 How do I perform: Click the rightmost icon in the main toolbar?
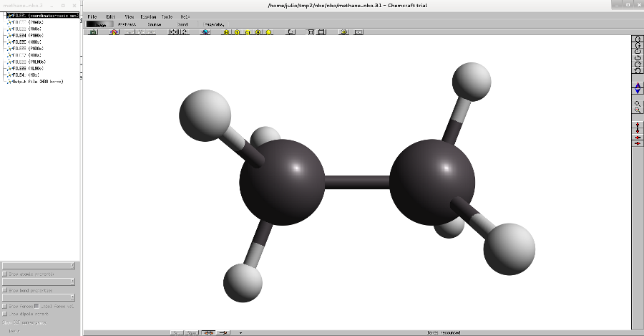pyautogui.click(x=358, y=32)
